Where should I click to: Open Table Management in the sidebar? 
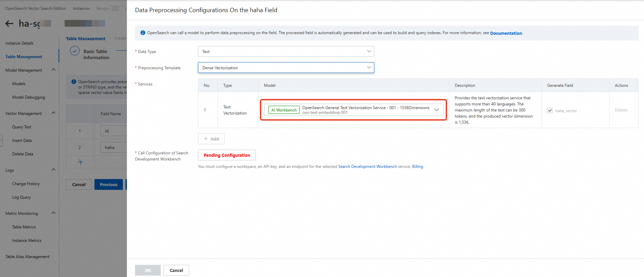[x=24, y=57]
